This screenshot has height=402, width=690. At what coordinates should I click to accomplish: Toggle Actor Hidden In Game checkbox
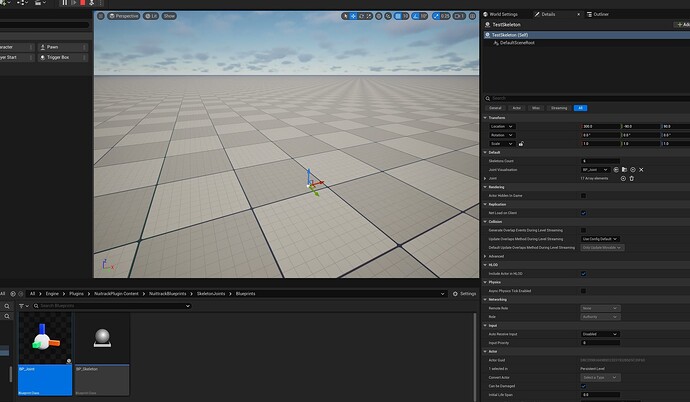click(x=584, y=195)
